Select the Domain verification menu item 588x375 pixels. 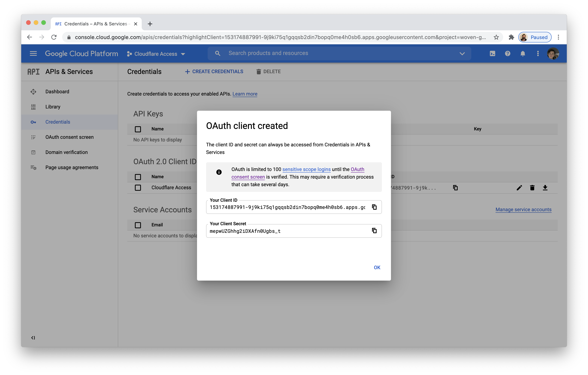[67, 152]
